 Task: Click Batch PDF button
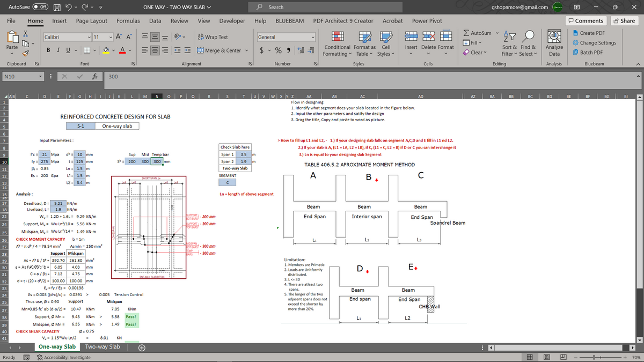click(589, 53)
